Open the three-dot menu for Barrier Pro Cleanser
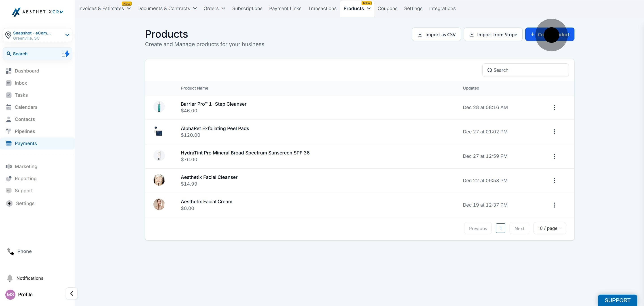 (x=554, y=107)
